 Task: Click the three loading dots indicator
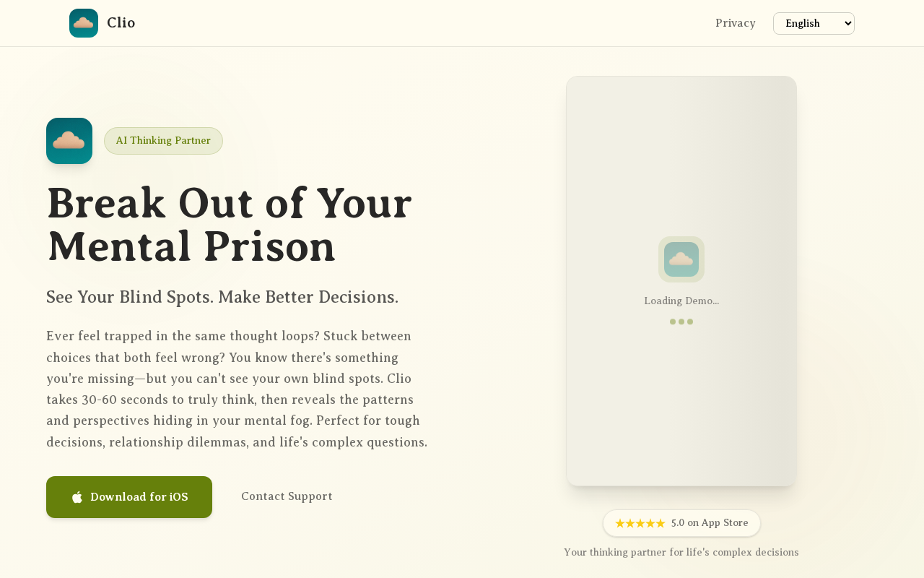point(681,322)
